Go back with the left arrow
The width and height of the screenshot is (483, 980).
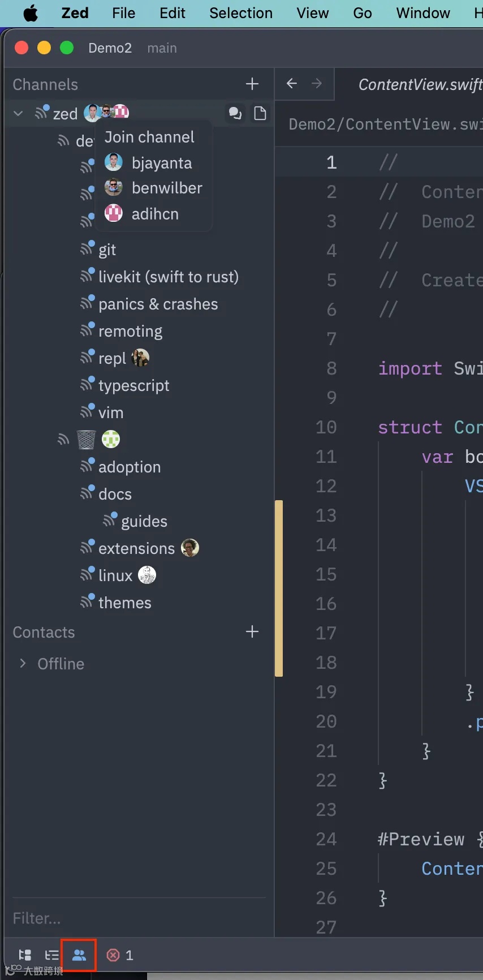(292, 84)
